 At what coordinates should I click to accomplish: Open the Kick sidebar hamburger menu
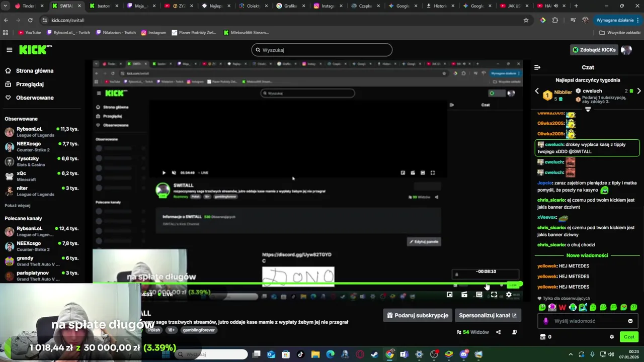pos(9,50)
